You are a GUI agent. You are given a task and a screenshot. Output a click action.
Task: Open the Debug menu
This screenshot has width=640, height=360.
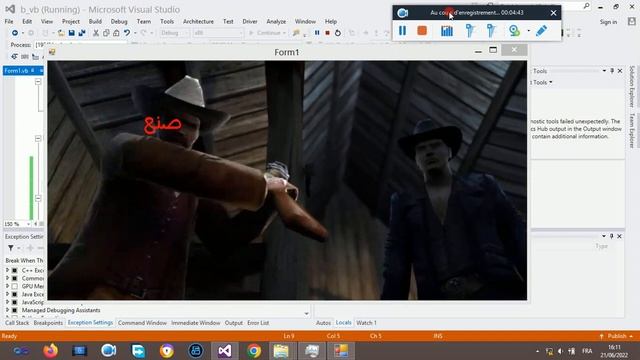click(119, 21)
